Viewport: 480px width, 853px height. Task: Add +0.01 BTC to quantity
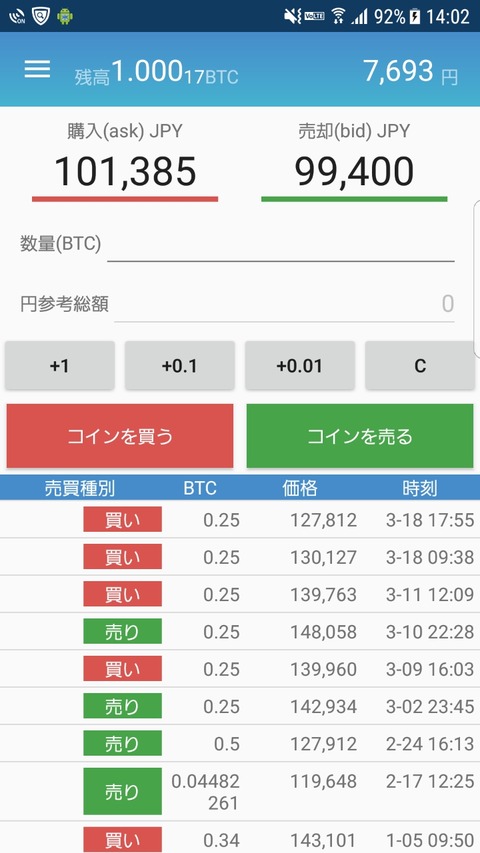[300, 366]
